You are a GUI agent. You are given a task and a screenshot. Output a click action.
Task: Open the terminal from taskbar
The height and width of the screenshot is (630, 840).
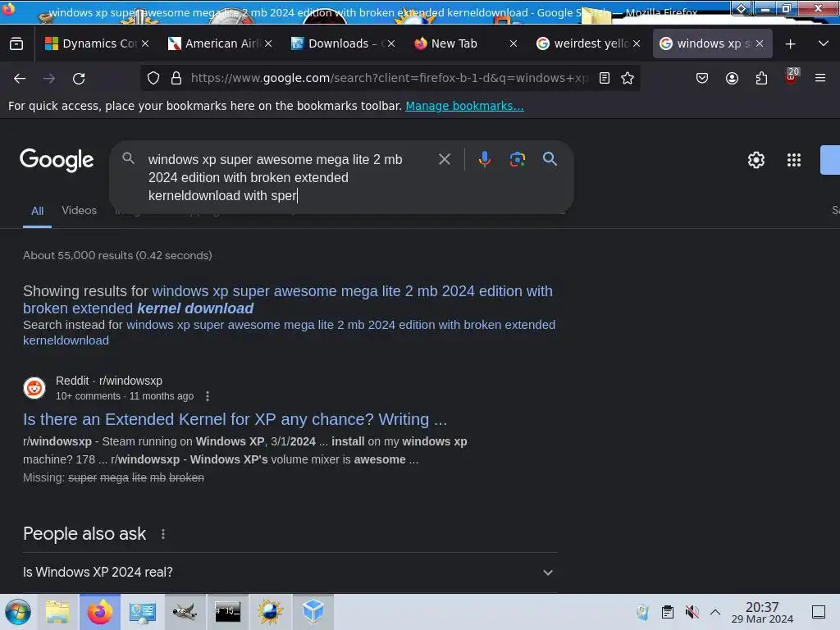pos(228,612)
